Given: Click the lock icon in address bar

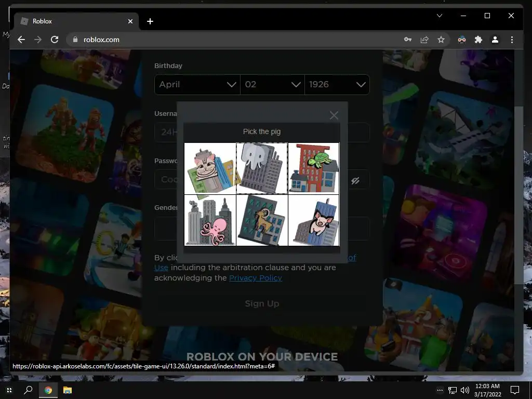Looking at the screenshot, I should pos(75,39).
